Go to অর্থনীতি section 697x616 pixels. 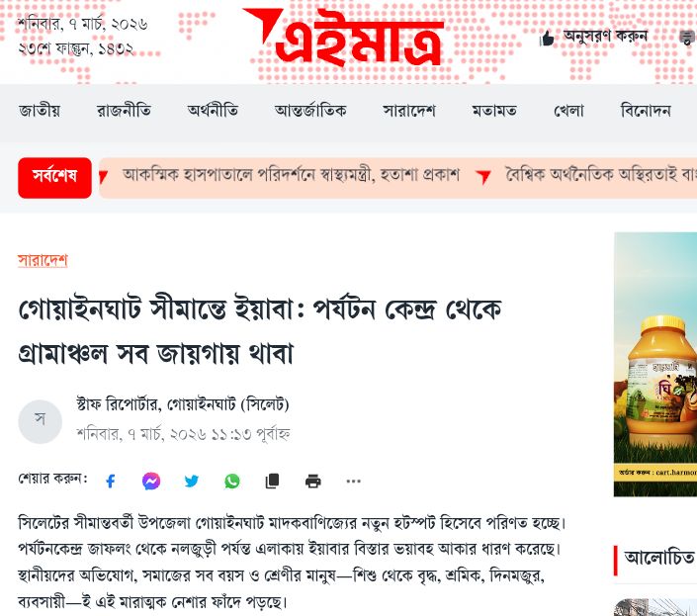click(213, 110)
